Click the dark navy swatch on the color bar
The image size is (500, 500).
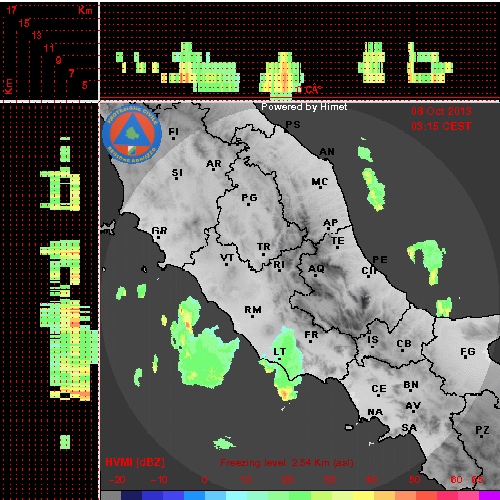click(x=132, y=495)
